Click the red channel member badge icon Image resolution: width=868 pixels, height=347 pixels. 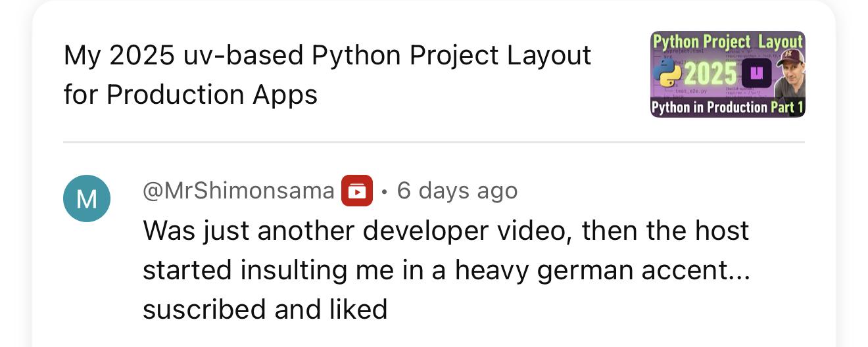pyautogui.click(x=356, y=191)
